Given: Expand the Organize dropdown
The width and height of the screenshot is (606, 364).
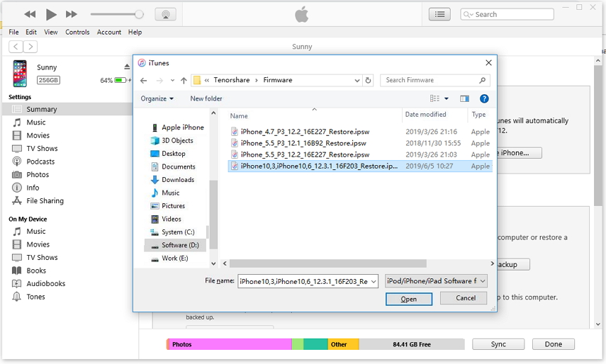Looking at the screenshot, I should coord(157,99).
